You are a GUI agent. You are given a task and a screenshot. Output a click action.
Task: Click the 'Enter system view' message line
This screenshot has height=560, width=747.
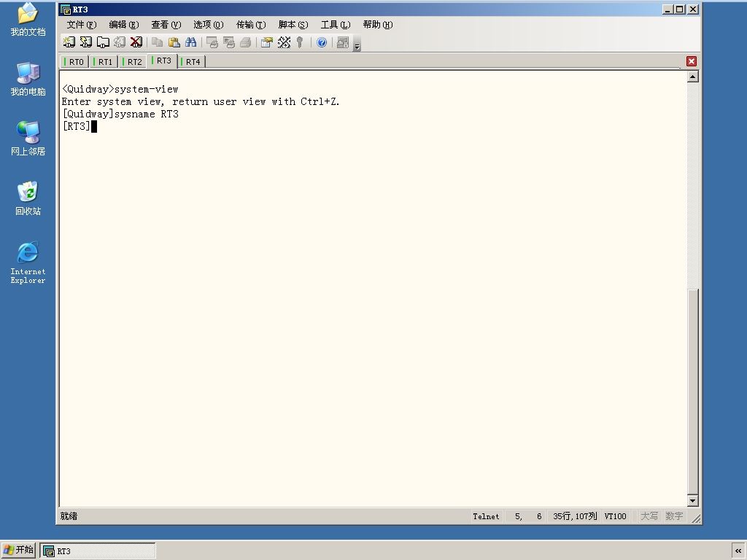click(201, 102)
